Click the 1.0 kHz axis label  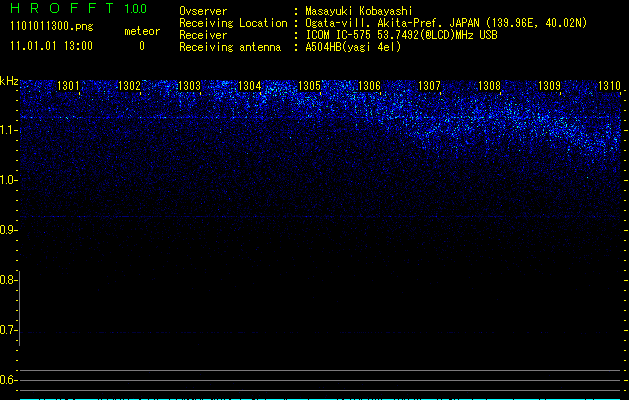pyautogui.click(x=8, y=180)
